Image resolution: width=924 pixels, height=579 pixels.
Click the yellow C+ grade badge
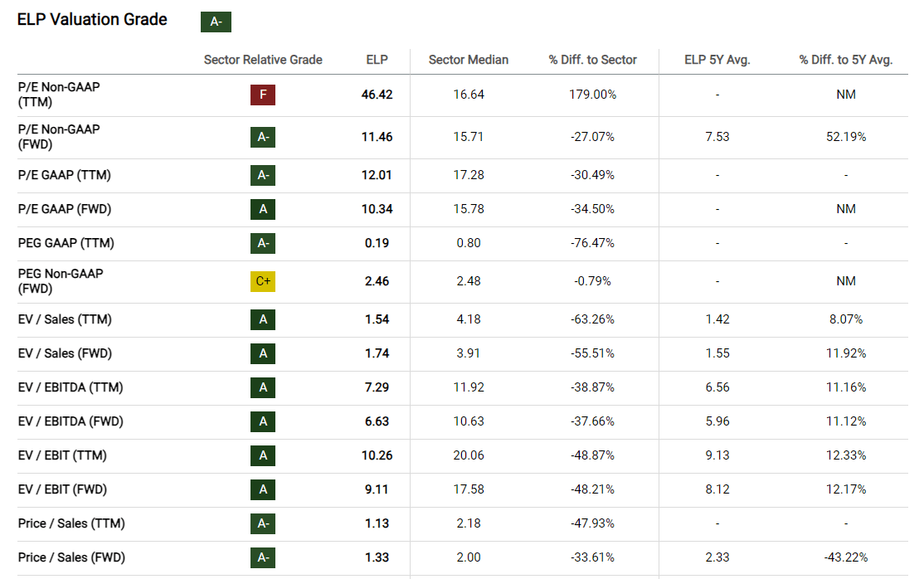[263, 281]
